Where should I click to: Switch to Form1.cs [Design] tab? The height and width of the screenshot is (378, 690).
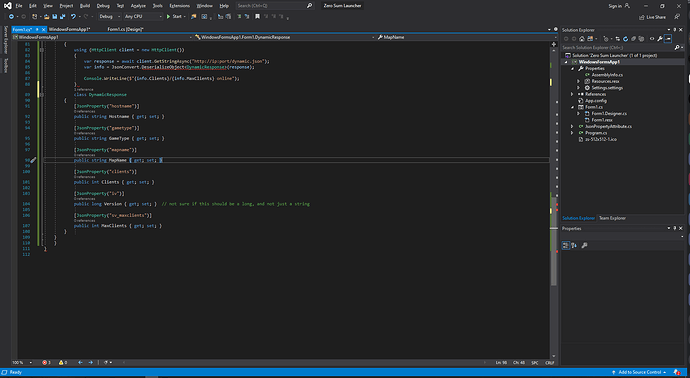coord(125,29)
